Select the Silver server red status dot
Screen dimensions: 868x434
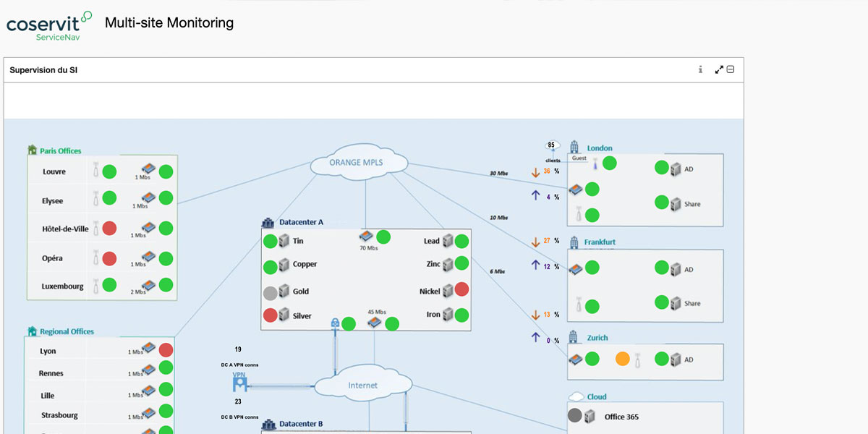270,315
